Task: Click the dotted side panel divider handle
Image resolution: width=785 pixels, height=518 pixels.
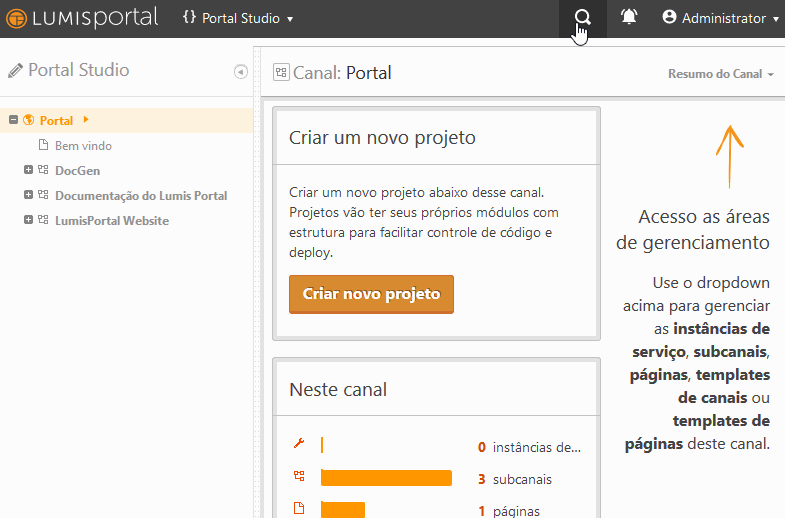Action: click(257, 282)
